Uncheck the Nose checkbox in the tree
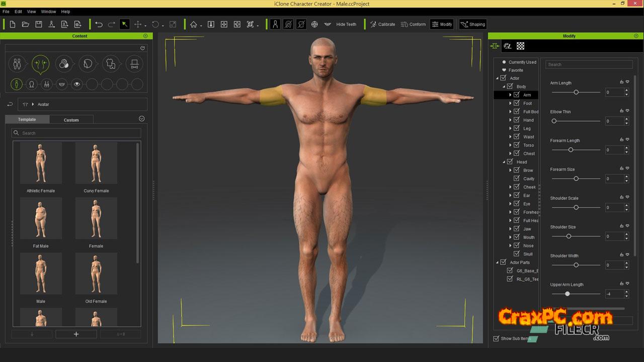The height and width of the screenshot is (362, 644). pyautogui.click(x=517, y=246)
